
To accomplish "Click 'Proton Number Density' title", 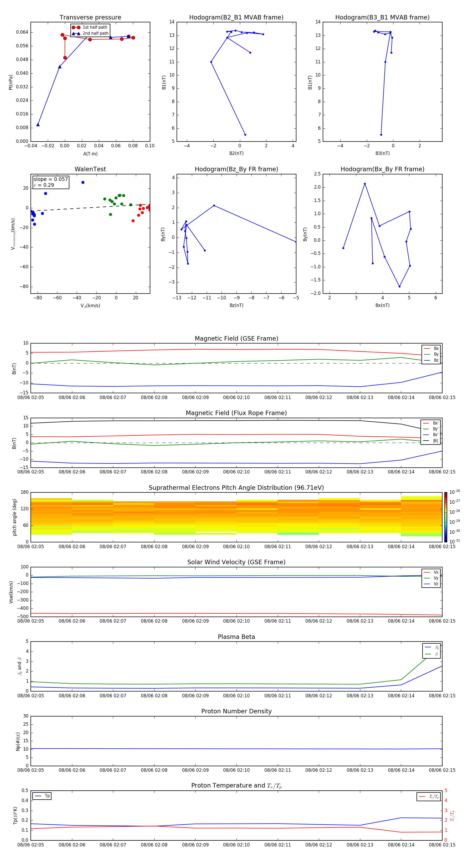I will pyautogui.click(x=236, y=711).
